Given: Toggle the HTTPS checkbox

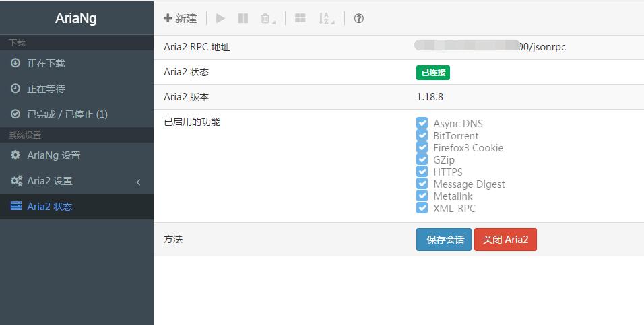Looking at the screenshot, I should point(422,171).
